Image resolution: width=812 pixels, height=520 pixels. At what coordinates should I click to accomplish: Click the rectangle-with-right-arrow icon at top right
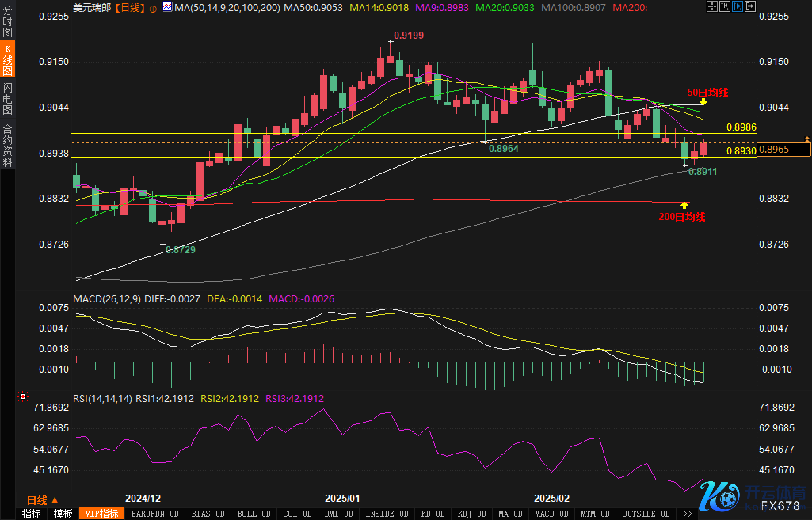[750, 6]
